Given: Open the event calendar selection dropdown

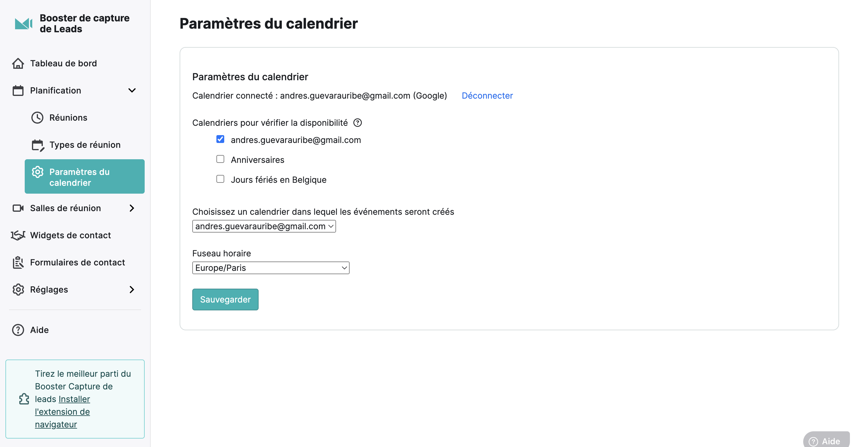Looking at the screenshot, I should click(x=264, y=226).
